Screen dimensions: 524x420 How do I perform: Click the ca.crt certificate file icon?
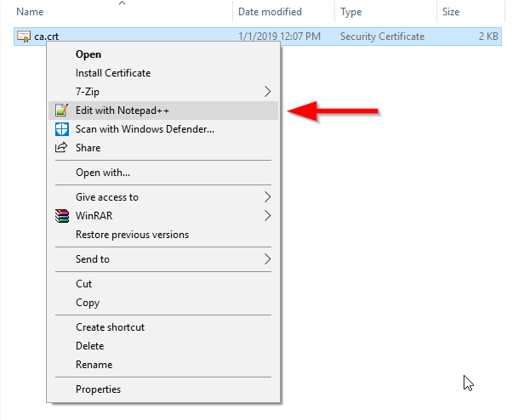(x=24, y=37)
